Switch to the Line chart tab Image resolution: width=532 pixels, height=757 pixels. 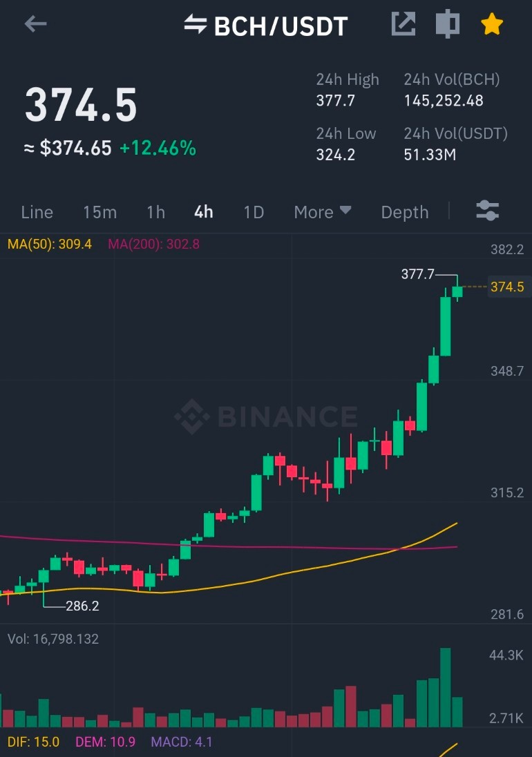(37, 212)
